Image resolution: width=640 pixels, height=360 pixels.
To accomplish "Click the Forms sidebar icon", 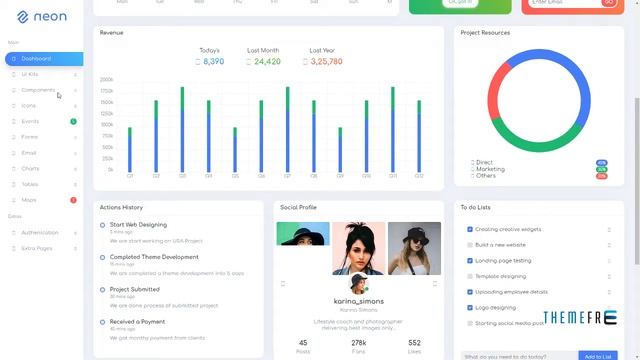I will tap(13, 137).
